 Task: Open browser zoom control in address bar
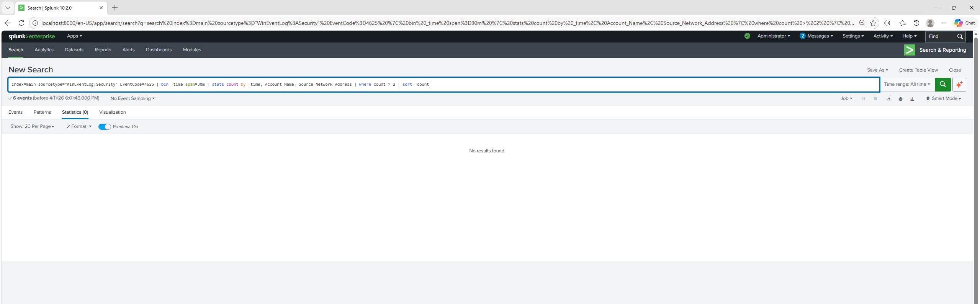[x=862, y=23]
